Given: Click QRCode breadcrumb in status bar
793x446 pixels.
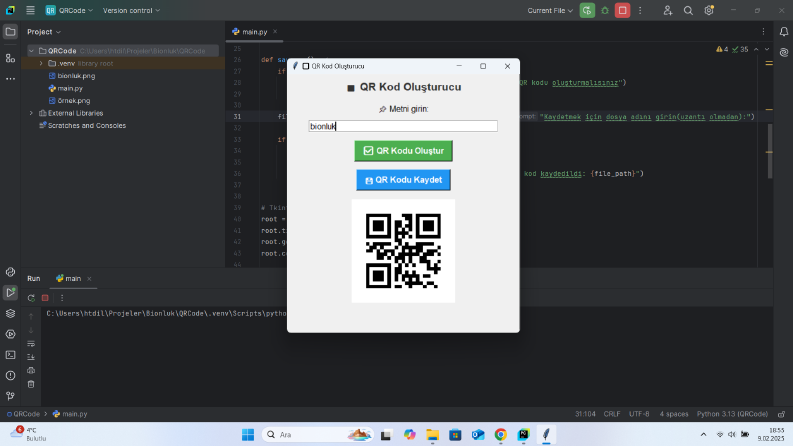Looking at the screenshot, I should tap(23, 414).
